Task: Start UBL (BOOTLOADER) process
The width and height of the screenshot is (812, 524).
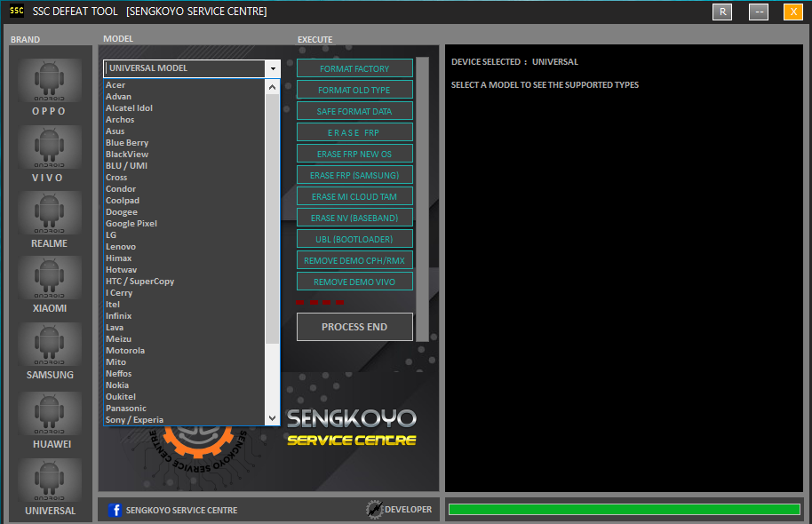Action: click(354, 238)
